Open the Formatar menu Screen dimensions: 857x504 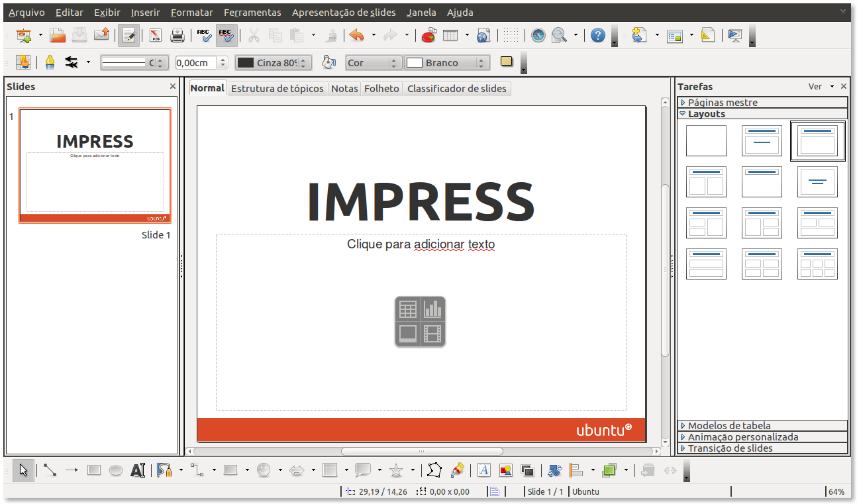click(x=191, y=13)
